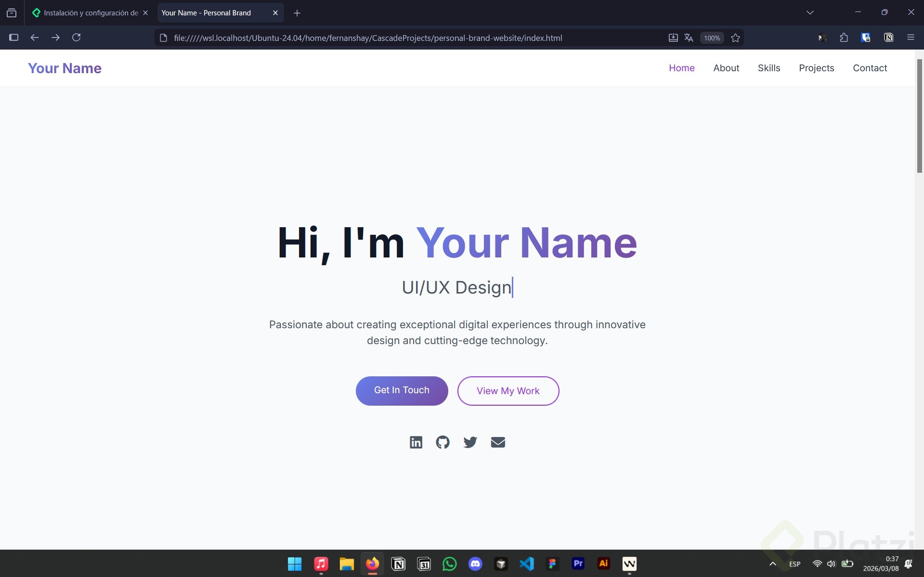Open the battery status icon in tray
924x577 pixels.
(847, 564)
